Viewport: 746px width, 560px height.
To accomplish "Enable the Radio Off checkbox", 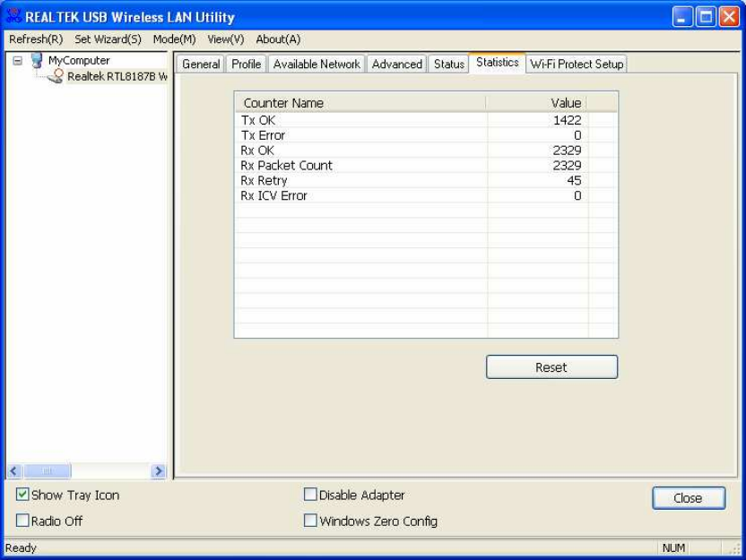I will [22, 520].
